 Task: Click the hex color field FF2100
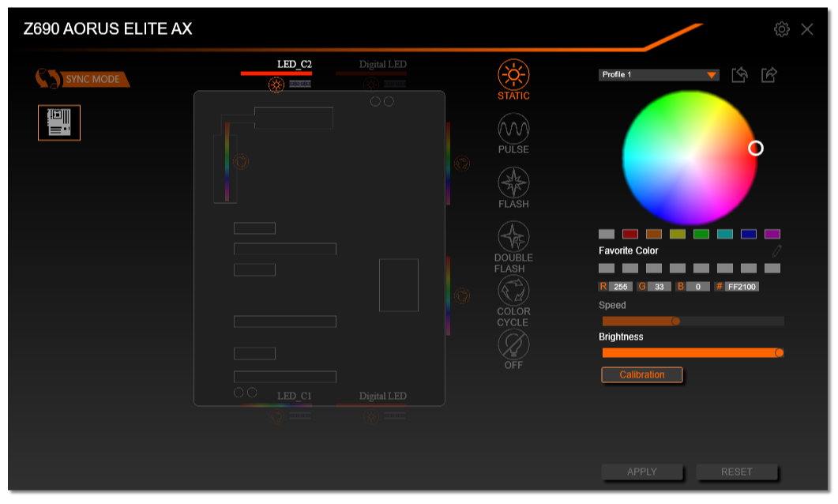click(x=742, y=287)
